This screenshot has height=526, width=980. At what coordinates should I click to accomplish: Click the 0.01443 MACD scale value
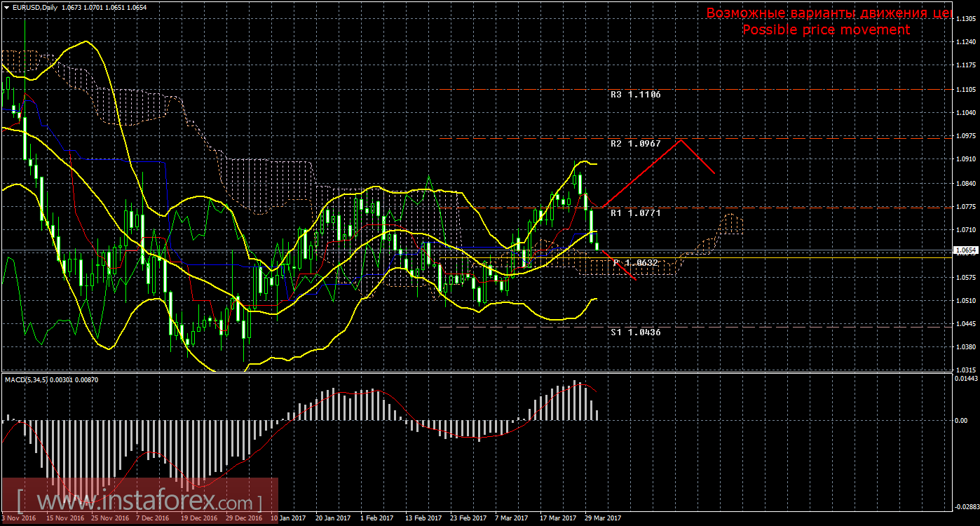coord(966,379)
